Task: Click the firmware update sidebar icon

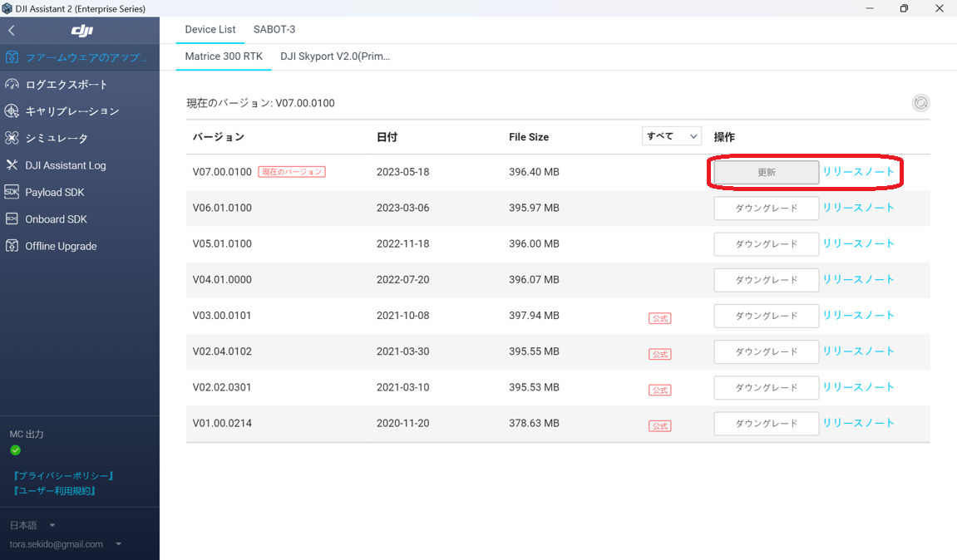Action: (x=12, y=57)
